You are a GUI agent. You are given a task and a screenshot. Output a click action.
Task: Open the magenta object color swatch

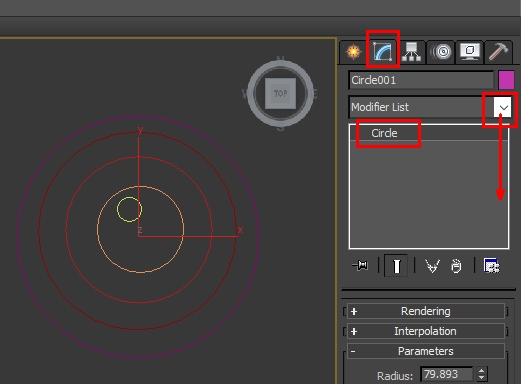pos(506,80)
